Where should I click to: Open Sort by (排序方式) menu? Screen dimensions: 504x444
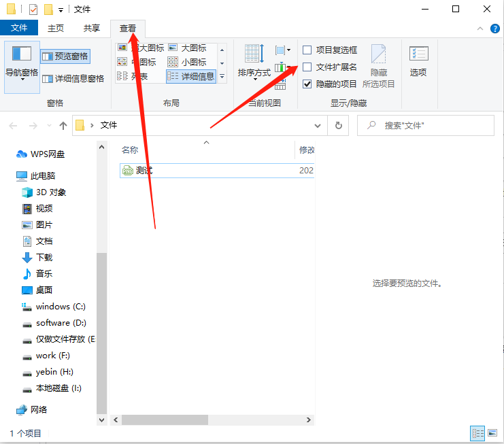254,62
